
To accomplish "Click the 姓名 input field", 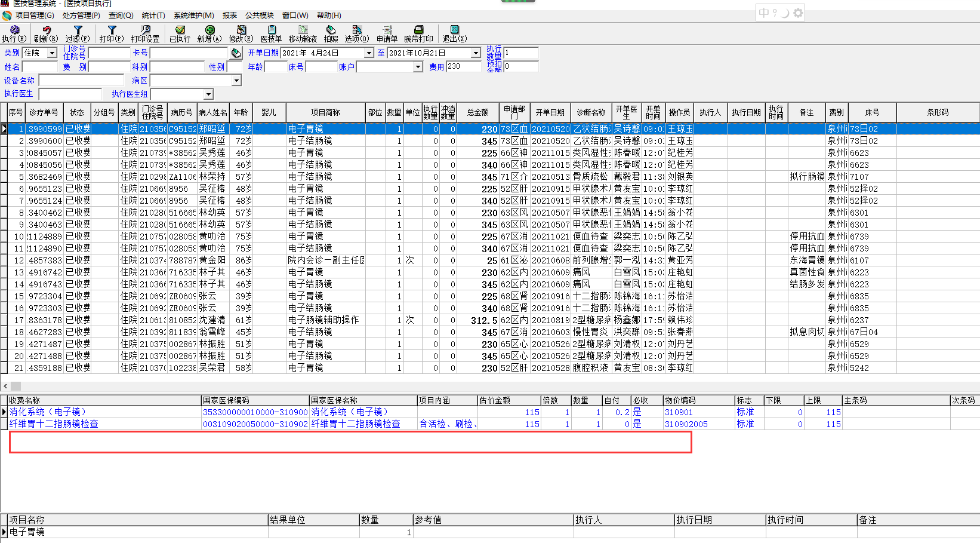I will (39, 67).
